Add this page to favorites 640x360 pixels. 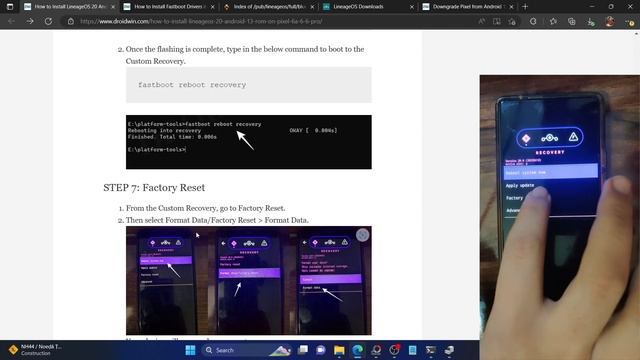tap(512, 21)
